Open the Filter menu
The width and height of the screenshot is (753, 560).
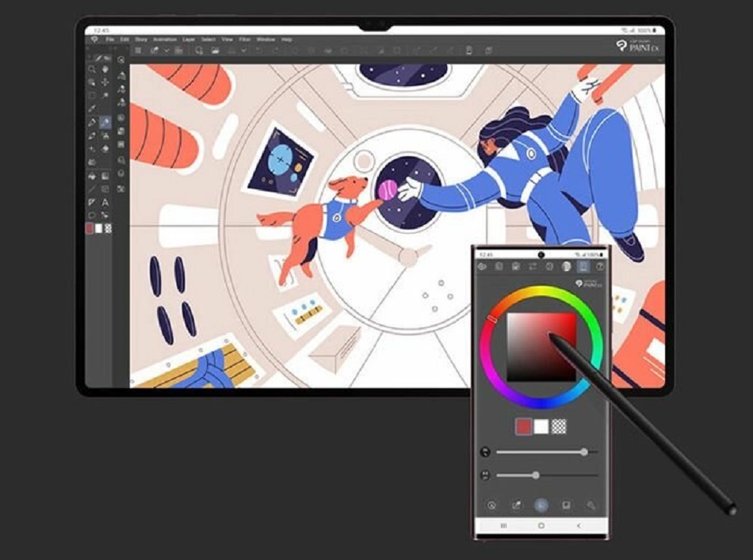pyautogui.click(x=246, y=39)
